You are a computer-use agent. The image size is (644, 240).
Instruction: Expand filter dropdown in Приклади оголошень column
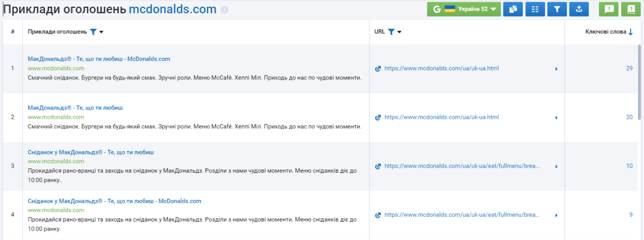[x=97, y=32]
